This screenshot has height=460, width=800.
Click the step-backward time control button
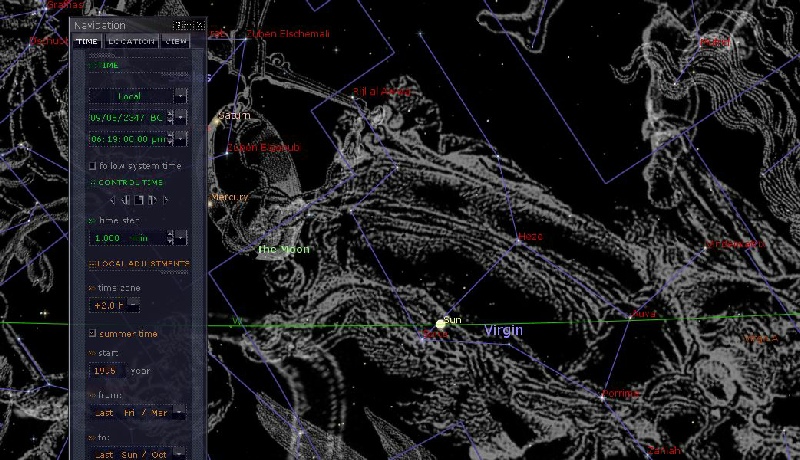(x=125, y=200)
